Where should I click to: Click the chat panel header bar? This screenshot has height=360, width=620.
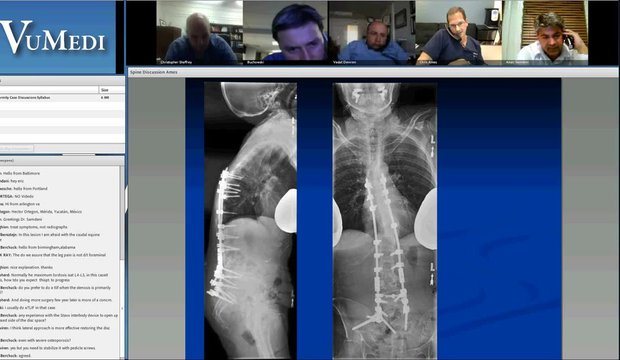point(62,161)
